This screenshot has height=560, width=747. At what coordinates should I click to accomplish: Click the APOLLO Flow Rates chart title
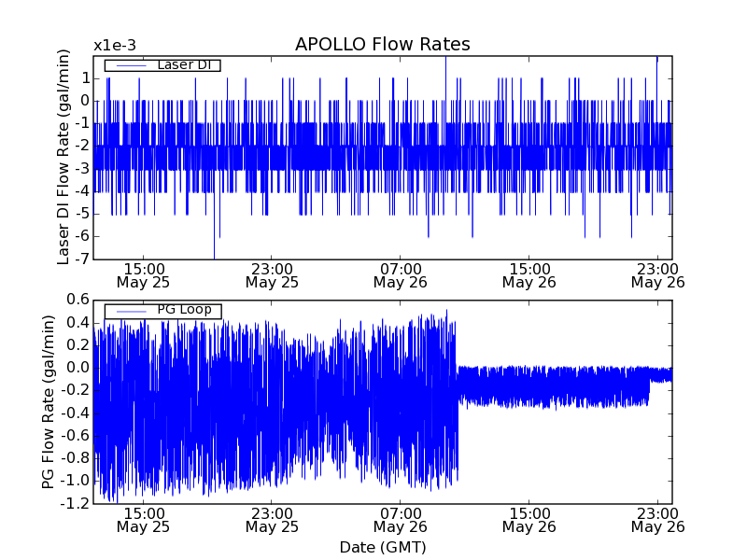(382, 45)
